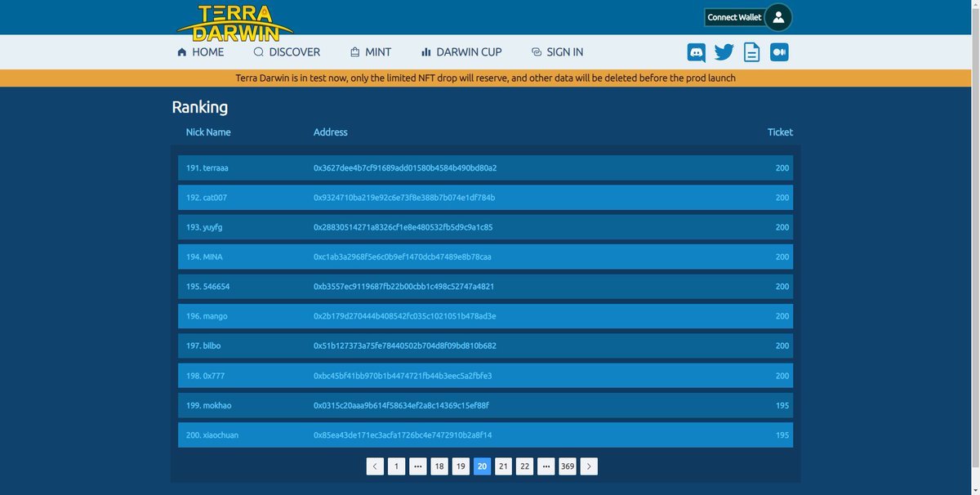Jump to page 21
980x495 pixels.
tap(503, 466)
